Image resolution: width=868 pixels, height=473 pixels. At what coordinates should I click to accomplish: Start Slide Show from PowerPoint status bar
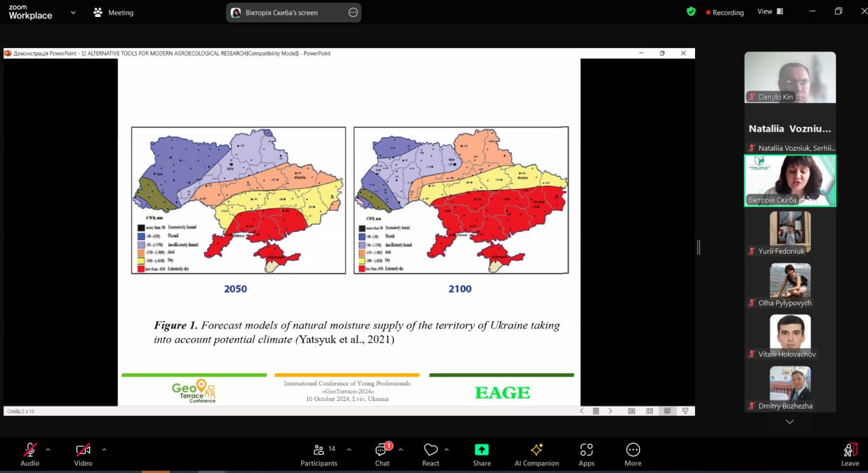pyautogui.click(x=686, y=411)
